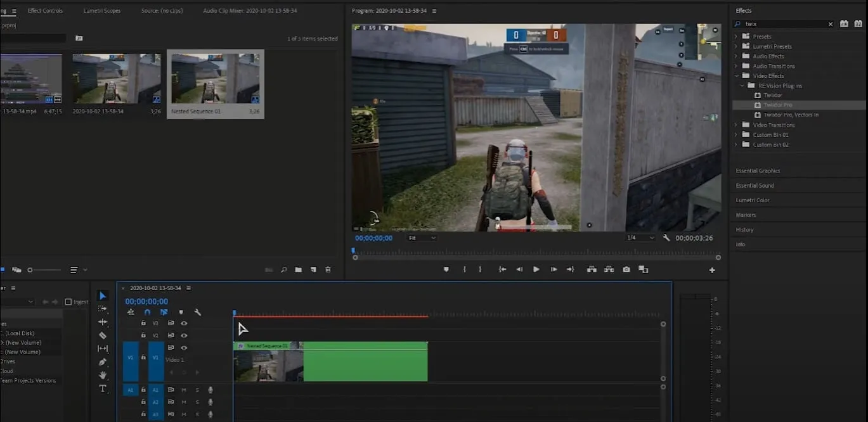This screenshot has height=422, width=868.
Task: Expand the Audio Effects folder
Action: 736,56
